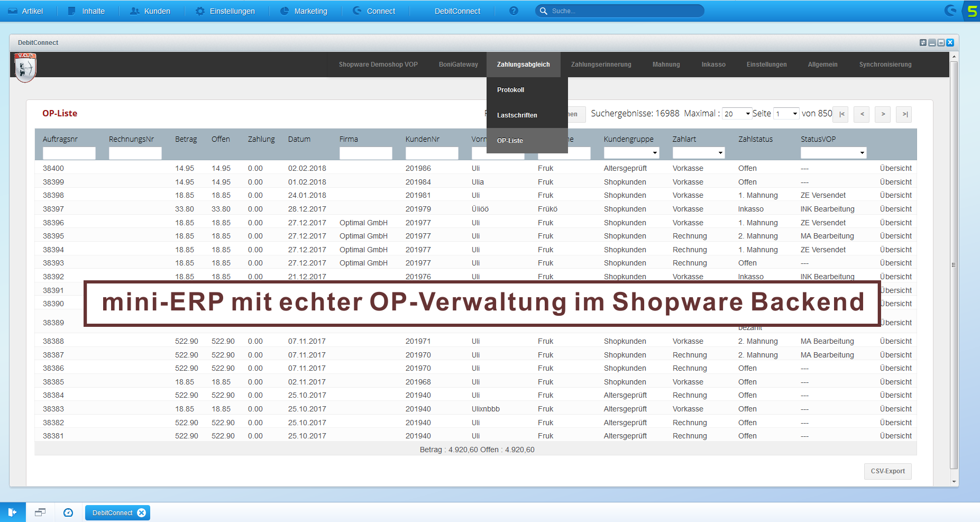Image resolution: width=980 pixels, height=522 pixels.
Task: Click the vertical scrollbar of the window
Action: pyautogui.click(x=954, y=265)
